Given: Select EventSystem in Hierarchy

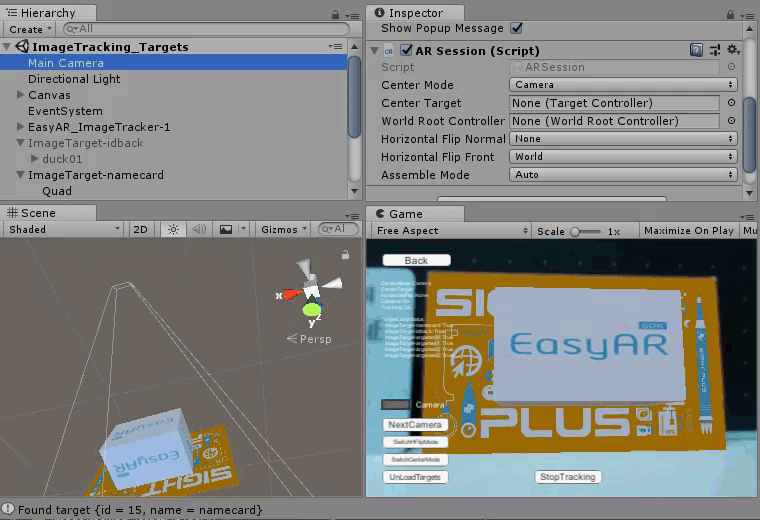Looking at the screenshot, I should click(65, 111).
